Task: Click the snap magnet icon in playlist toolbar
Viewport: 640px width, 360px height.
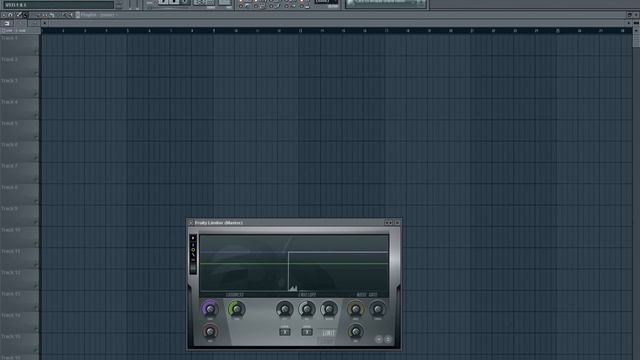Action: (x=11, y=15)
